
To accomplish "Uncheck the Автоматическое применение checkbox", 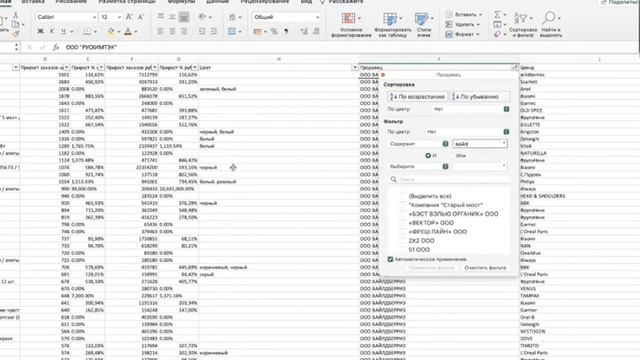I will coord(390,259).
